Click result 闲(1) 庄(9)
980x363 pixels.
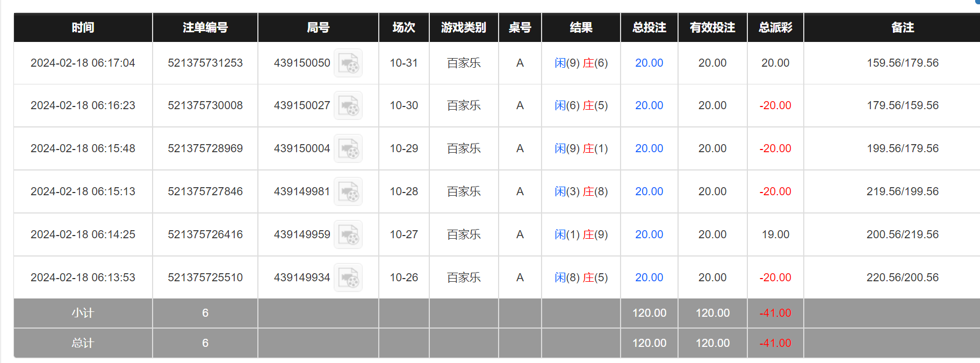(x=581, y=234)
